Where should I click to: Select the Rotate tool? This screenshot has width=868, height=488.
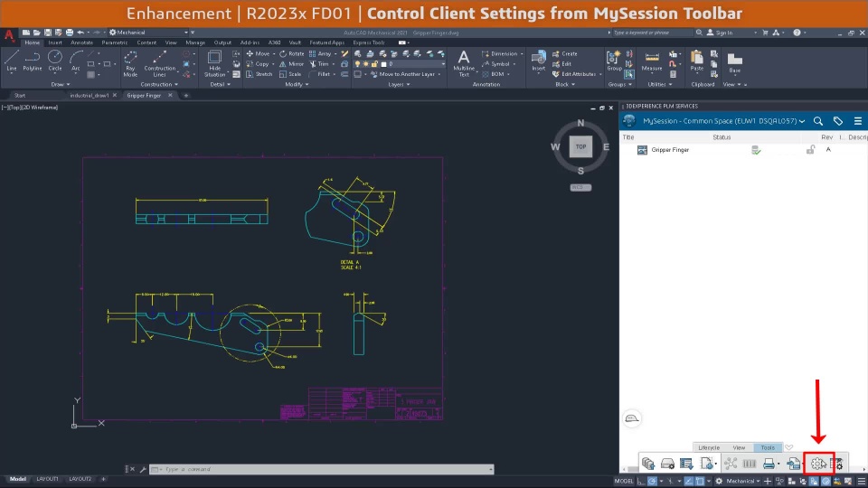tap(292, 53)
